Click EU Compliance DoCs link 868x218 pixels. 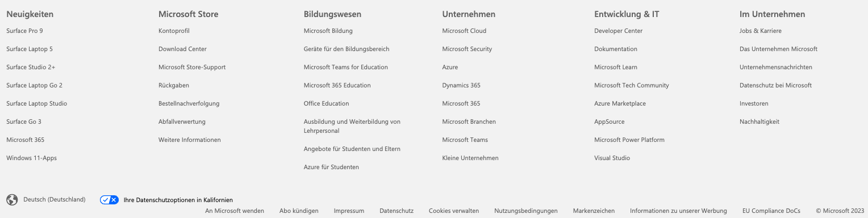[x=771, y=211]
